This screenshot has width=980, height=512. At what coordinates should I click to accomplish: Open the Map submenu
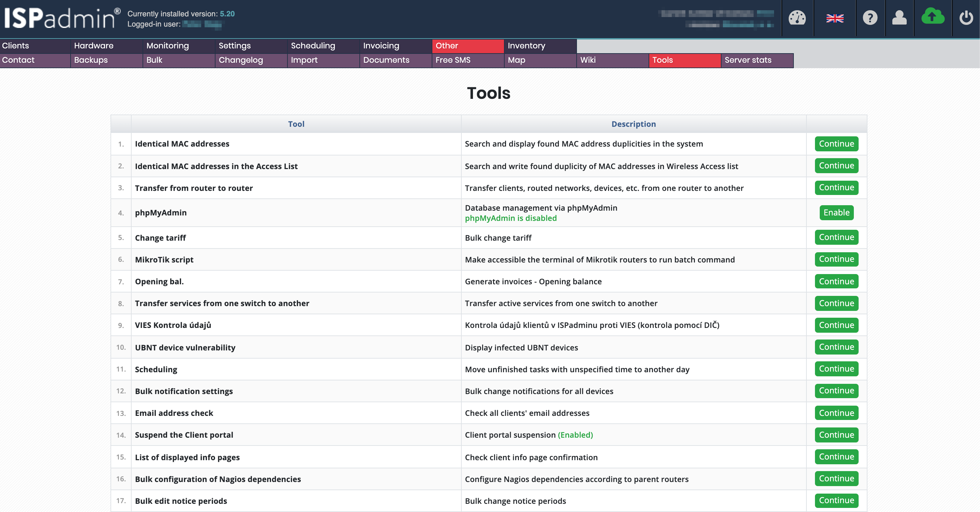coord(540,60)
